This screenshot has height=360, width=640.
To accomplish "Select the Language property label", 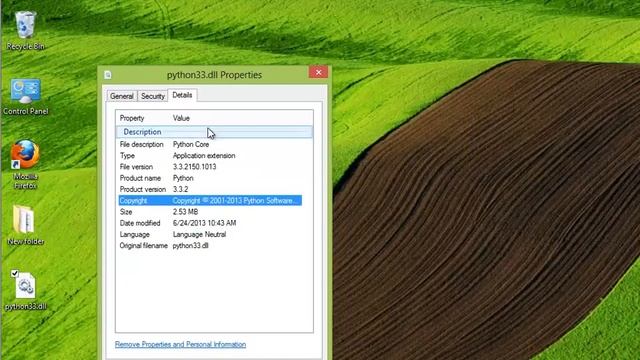I will click(x=135, y=235).
